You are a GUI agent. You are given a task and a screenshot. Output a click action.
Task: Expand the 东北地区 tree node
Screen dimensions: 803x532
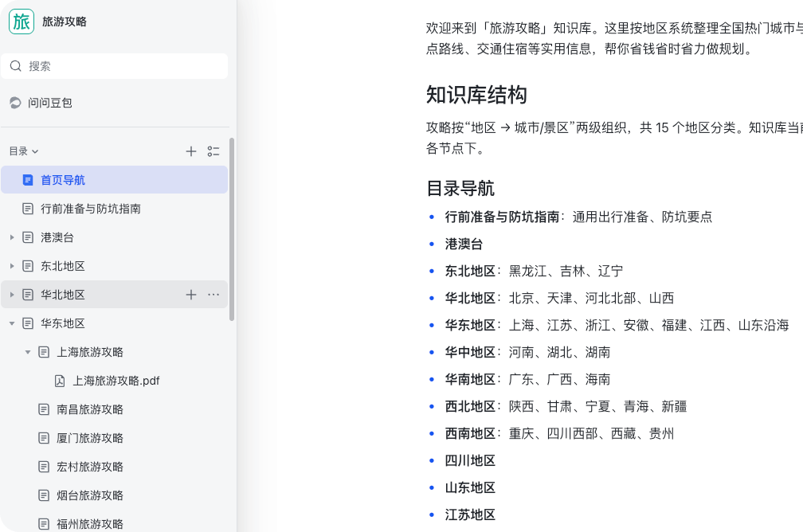point(12,266)
